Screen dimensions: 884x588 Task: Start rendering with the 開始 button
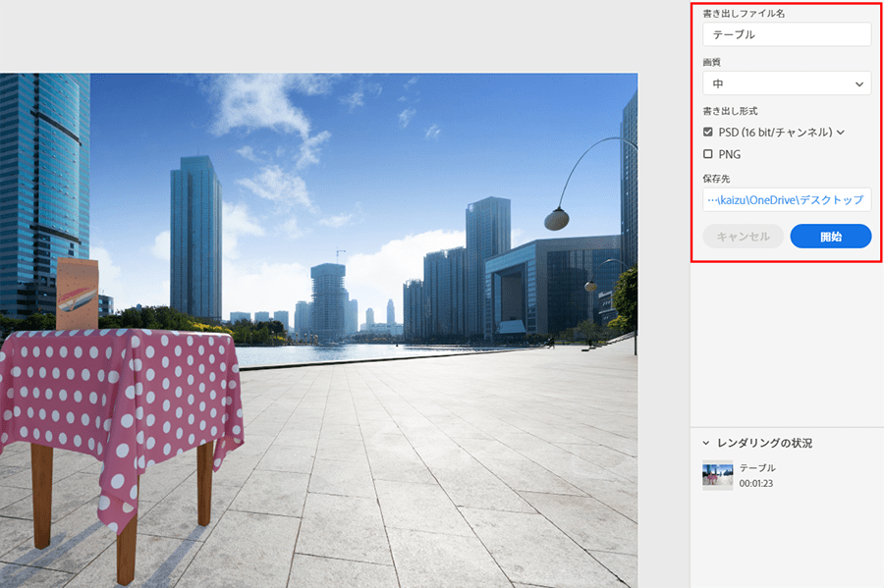[830, 237]
